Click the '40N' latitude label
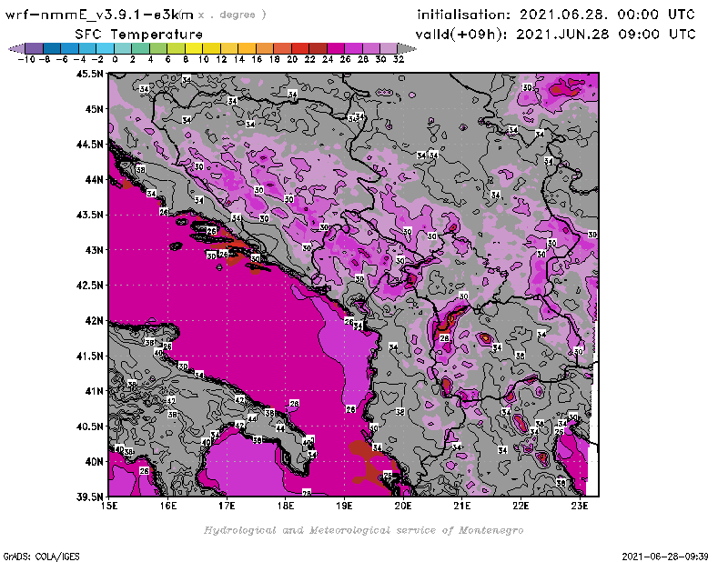 [94, 462]
